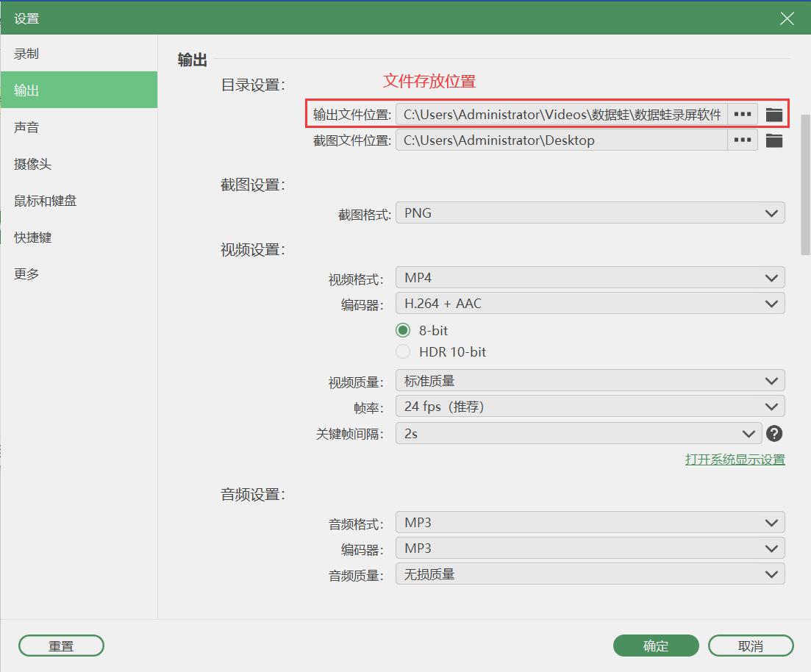Confirm settings with the 确定 button
The image size is (811, 672).
click(x=656, y=646)
